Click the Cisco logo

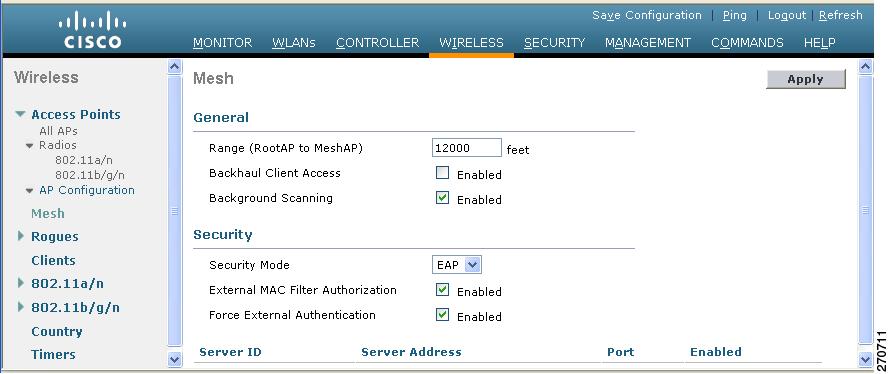click(92, 31)
